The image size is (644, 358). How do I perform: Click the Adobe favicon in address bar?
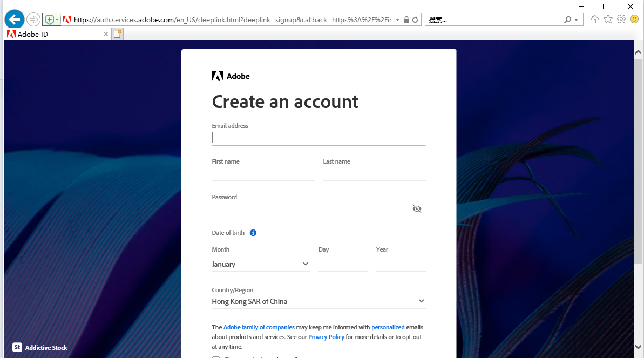[67, 19]
